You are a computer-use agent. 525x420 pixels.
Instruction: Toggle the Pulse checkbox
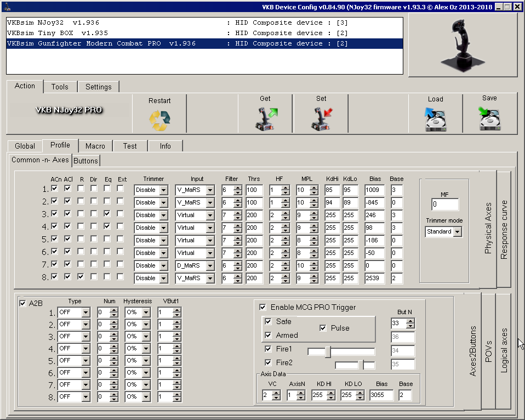[x=323, y=328]
